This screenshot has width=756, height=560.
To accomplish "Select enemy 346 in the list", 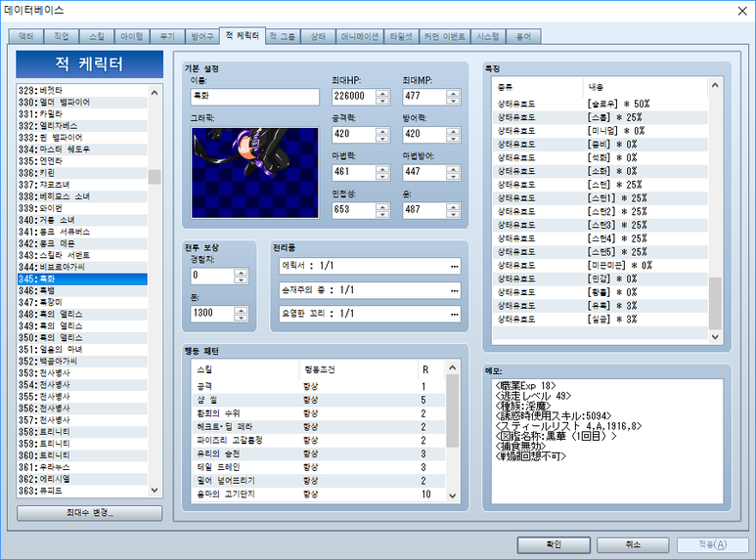I will pyautogui.click(x=82, y=290).
